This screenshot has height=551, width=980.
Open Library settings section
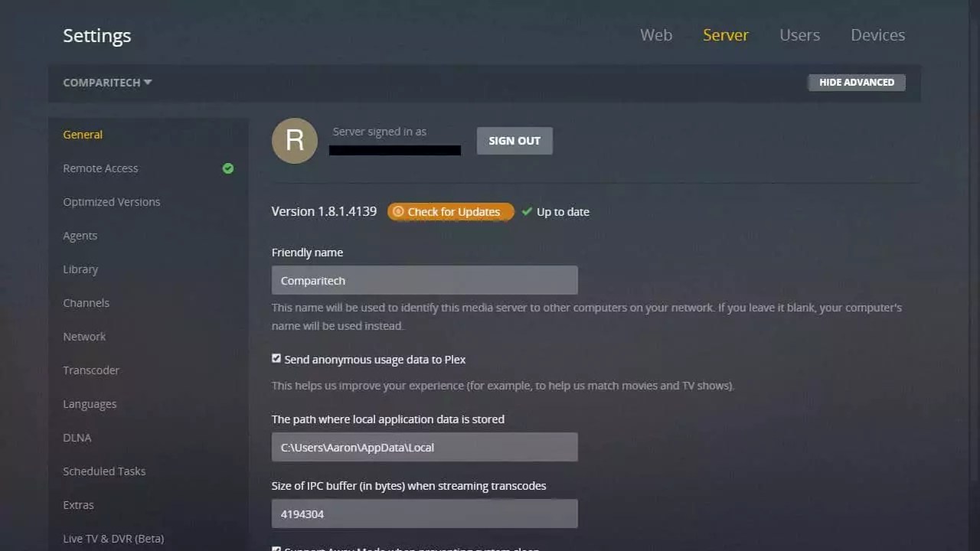(80, 269)
